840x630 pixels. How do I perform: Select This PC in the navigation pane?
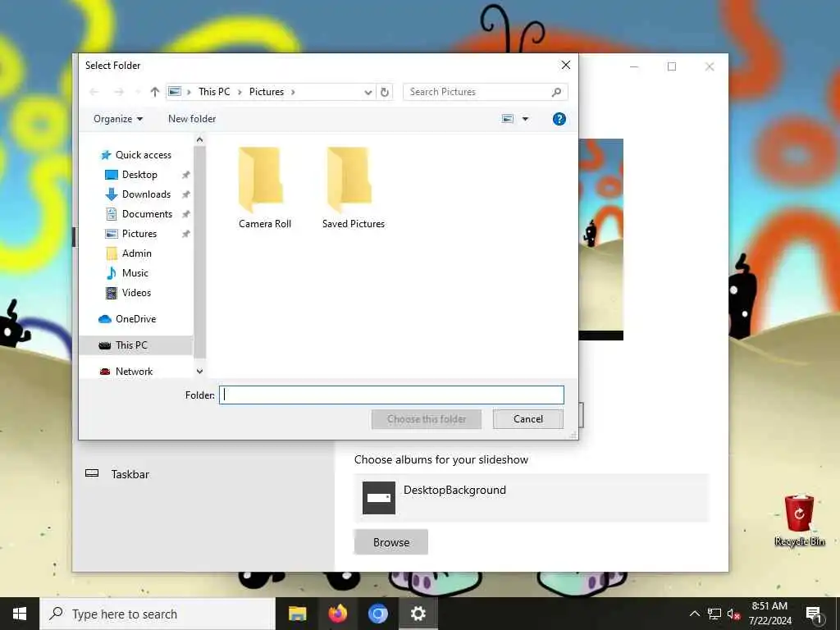131,345
